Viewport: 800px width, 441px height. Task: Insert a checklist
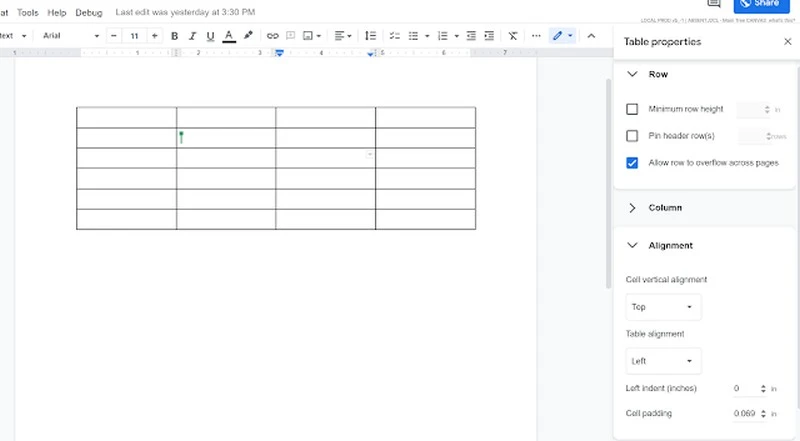point(394,36)
